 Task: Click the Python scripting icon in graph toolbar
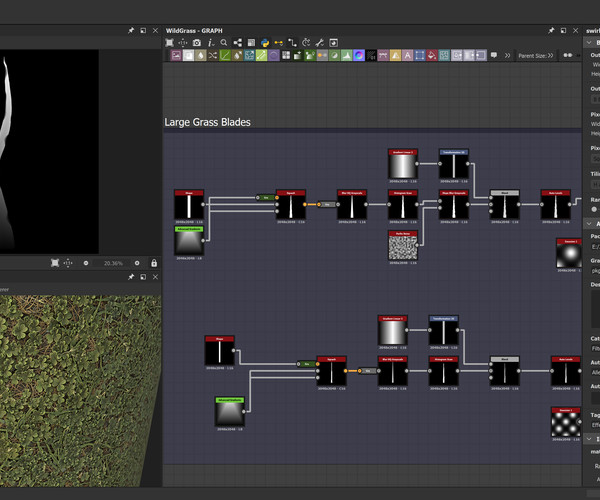264,43
